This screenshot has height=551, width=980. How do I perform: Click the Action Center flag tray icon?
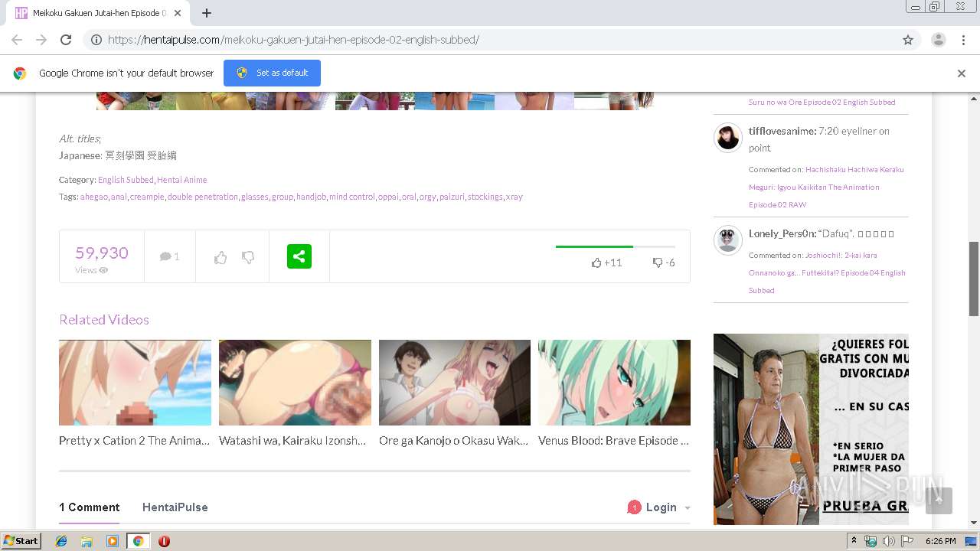(x=907, y=541)
